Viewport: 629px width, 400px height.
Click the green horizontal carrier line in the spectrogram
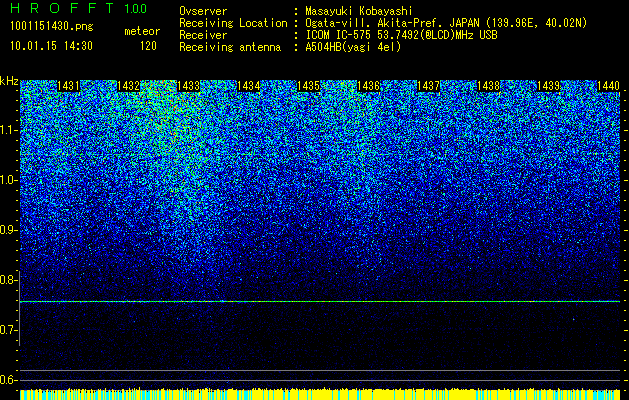320,301
